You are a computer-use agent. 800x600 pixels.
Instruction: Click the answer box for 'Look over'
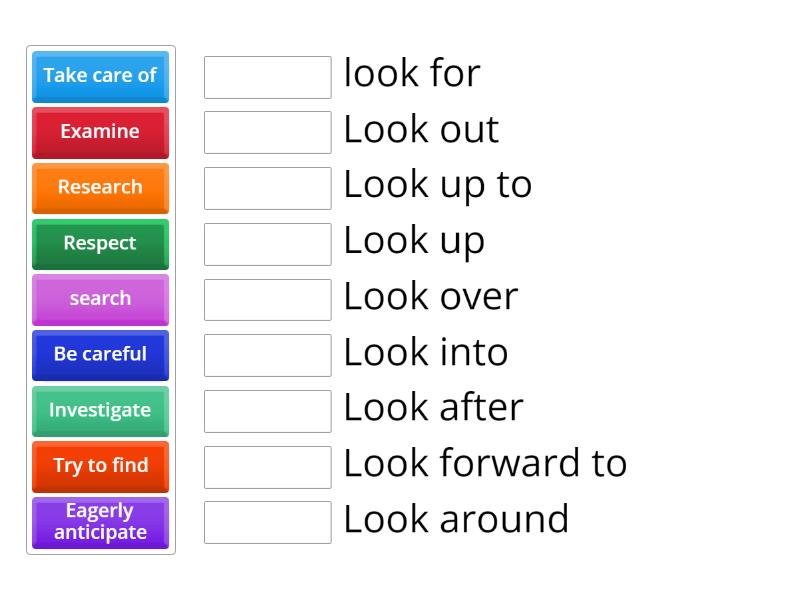coord(267,299)
